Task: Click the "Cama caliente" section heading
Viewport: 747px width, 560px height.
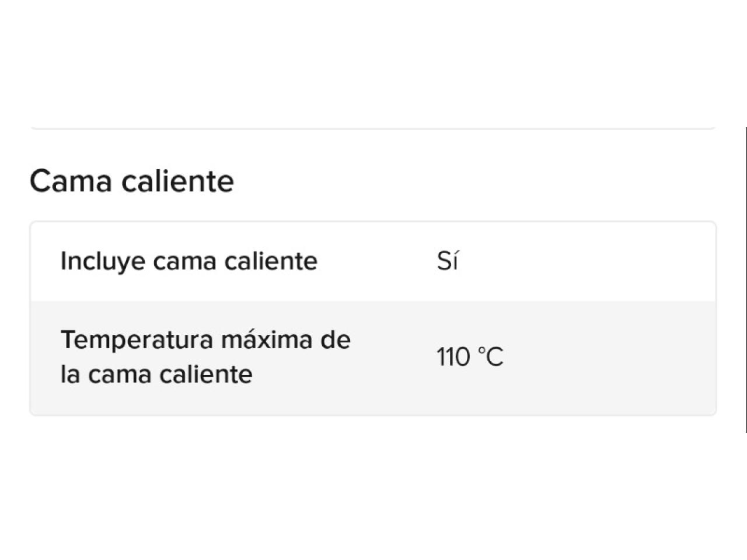Action: 132,181
